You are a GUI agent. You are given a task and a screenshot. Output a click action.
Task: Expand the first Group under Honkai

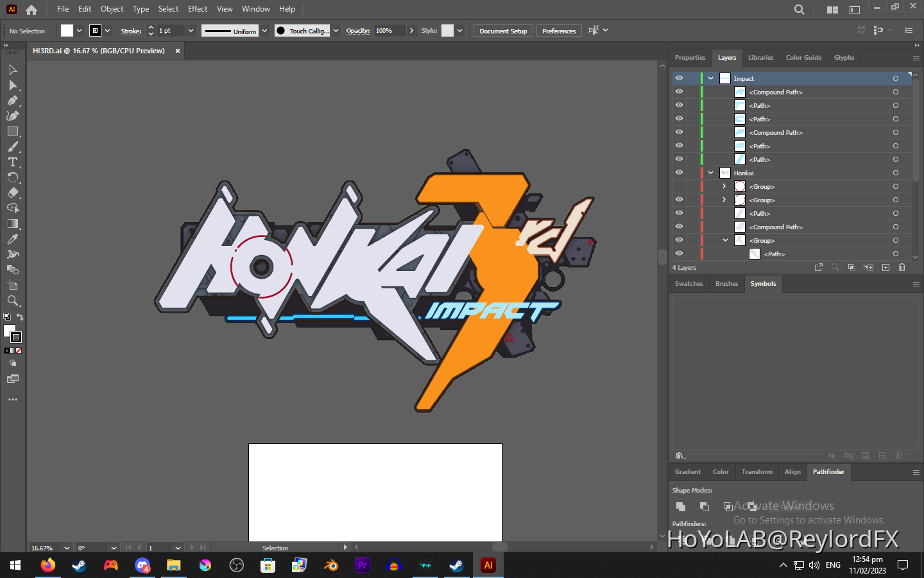pyautogui.click(x=723, y=186)
